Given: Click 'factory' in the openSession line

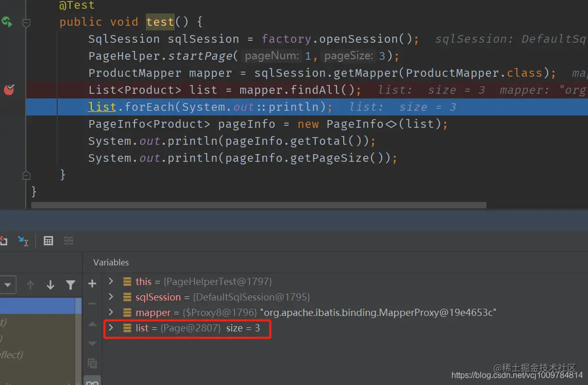Looking at the screenshot, I should (x=286, y=39).
